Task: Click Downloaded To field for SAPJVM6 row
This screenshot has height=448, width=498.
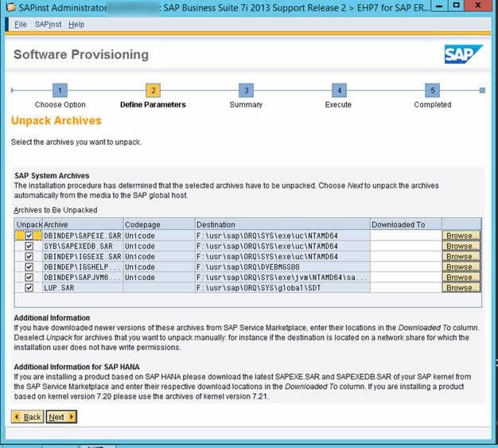Action: click(x=406, y=278)
